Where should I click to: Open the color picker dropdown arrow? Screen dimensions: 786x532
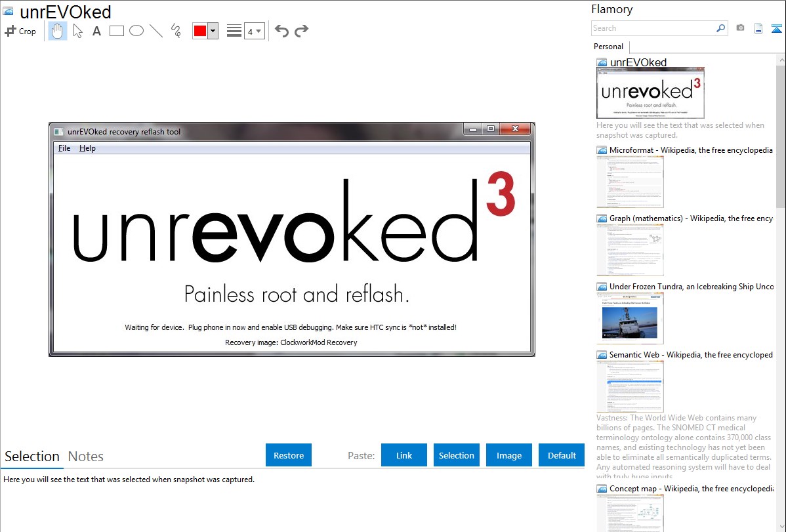[213, 31]
